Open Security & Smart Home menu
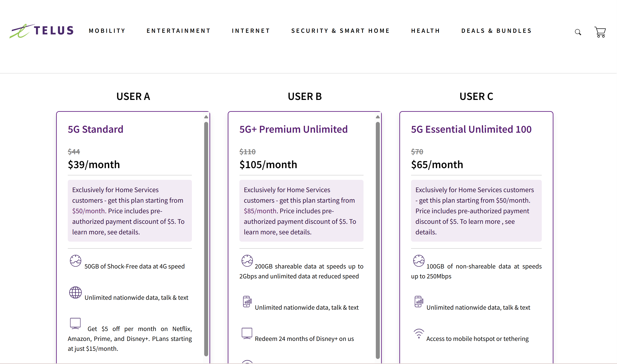Image resolution: width=617 pixels, height=364 pixels. (x=340, y=31)
